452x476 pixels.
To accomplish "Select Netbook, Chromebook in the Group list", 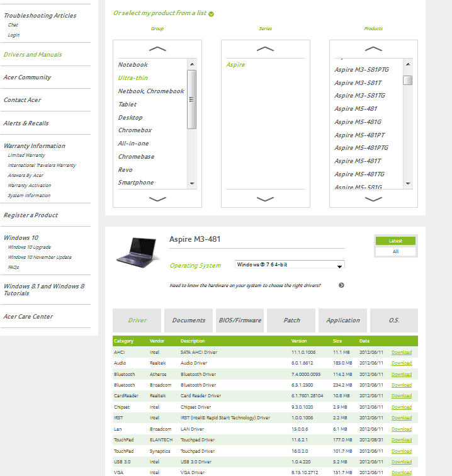I will pos(151,91).
